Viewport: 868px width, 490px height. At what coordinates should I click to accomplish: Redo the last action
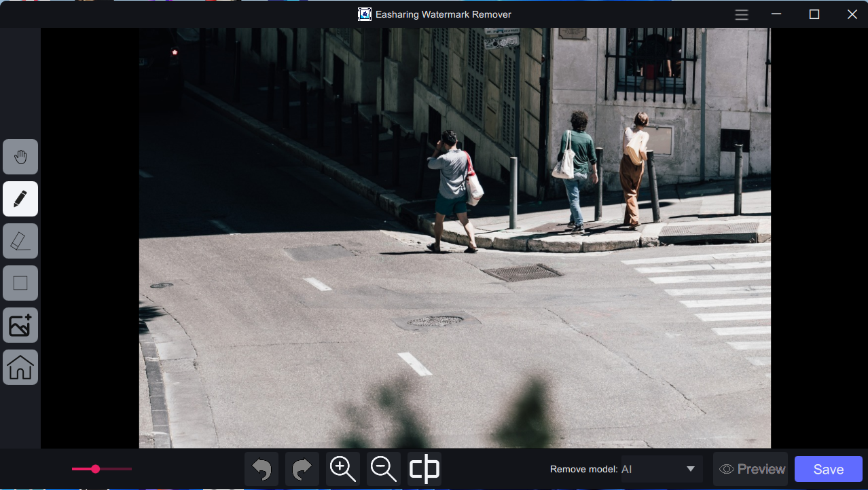(x=302, y=469)
